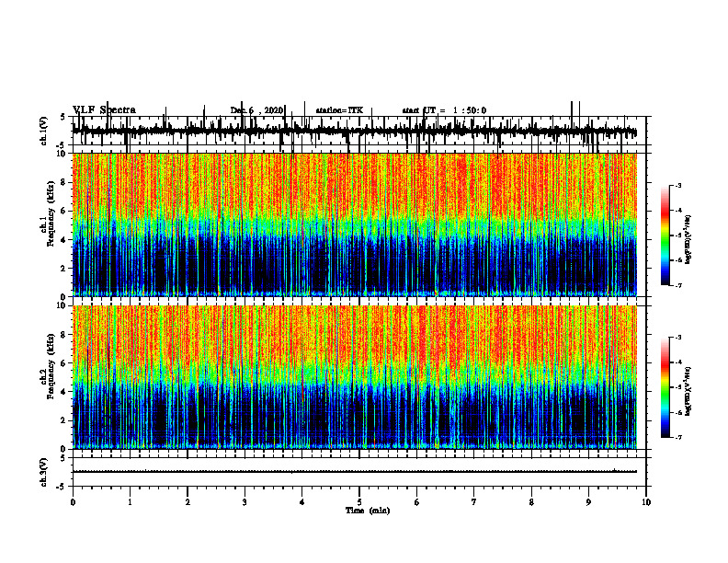Click ch.2 colorbar tick "-7"
Viewport: 728px width, 563px height.
(678, 438)
